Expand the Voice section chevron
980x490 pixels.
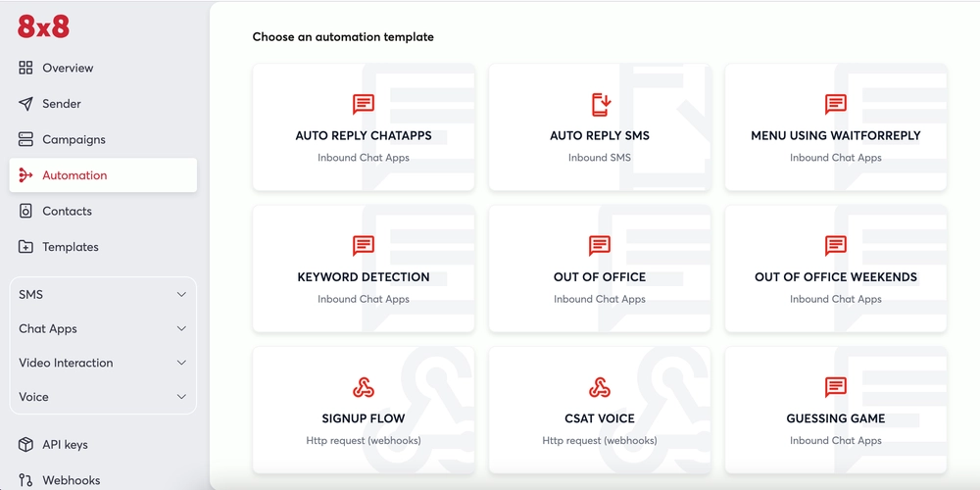coord(181,397)
